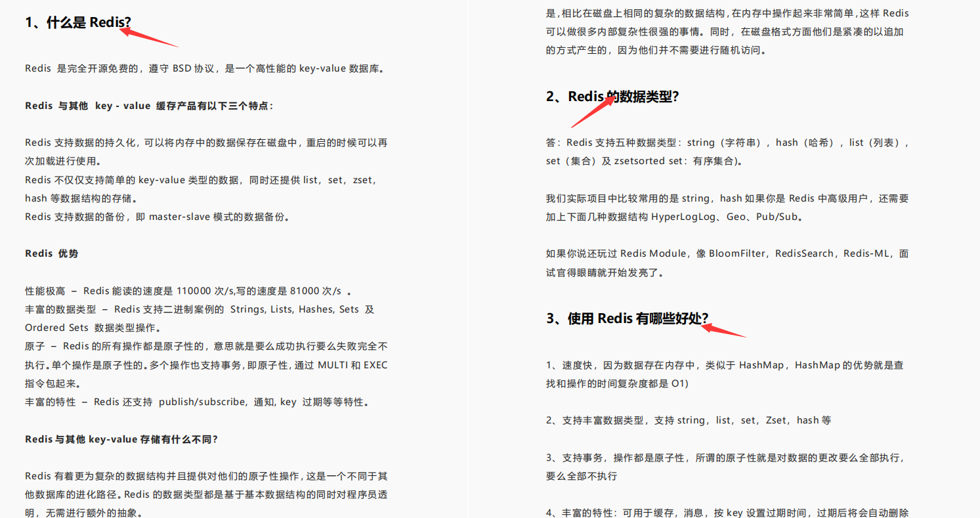Click the phrase publish/subscribe
The image size is (980, 518).
[x=192, y=402]
